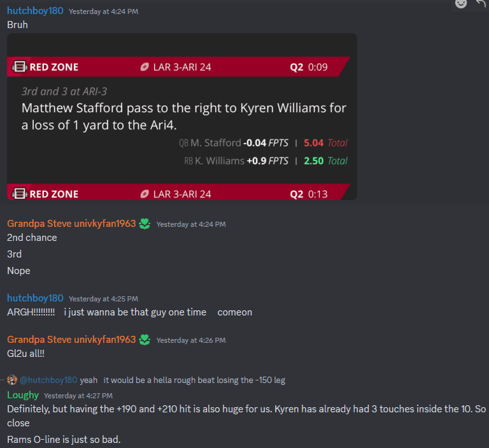Open the embedded Red Zone play image
The height and width of the screenshot is (448, 489).
pyautogui.click(x=182, y=117)
